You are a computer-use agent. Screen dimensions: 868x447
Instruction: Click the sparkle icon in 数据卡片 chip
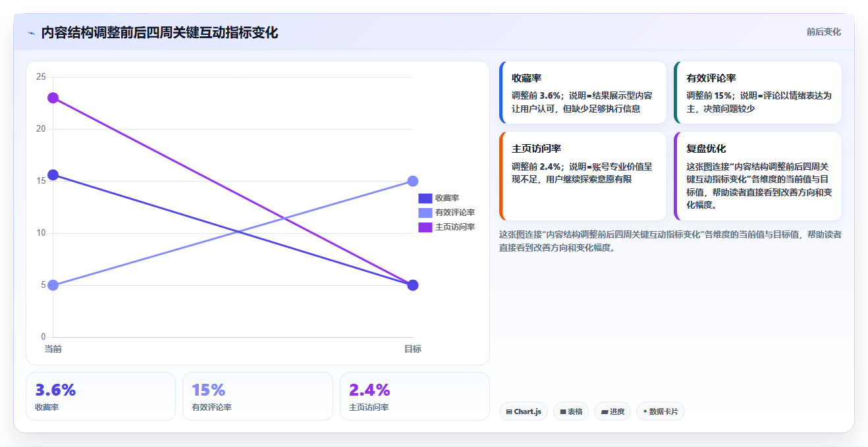[x=645, y=411]
